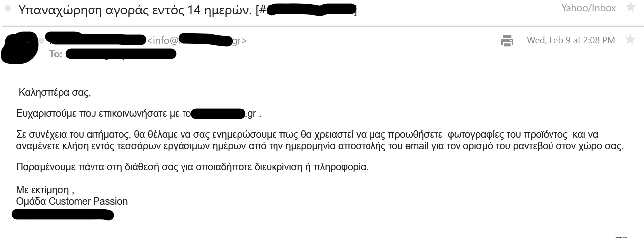This screenshot has width=644, height=244.
Task: Open the redacted line under the signature
Action: (63, 215)
